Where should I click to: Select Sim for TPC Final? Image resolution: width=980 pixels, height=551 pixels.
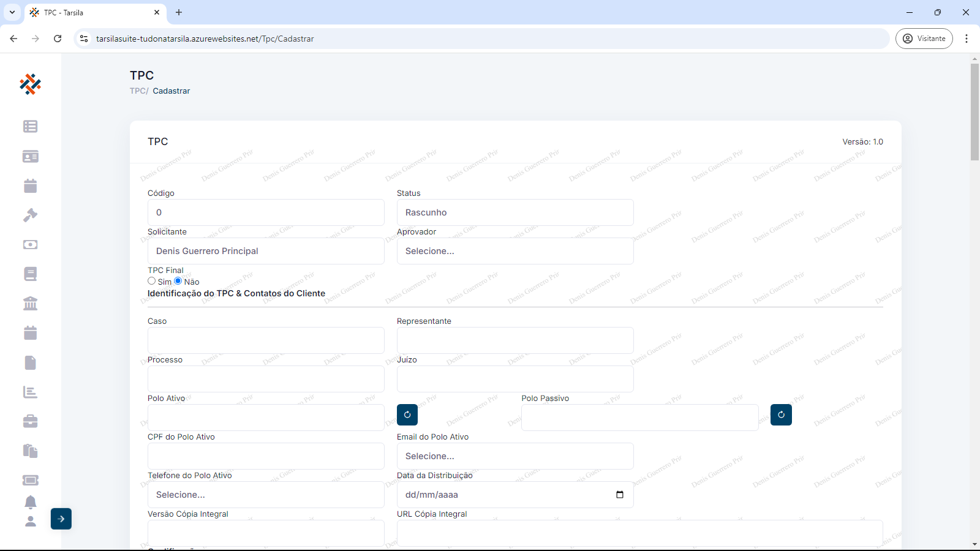click(x=152, y=281)
